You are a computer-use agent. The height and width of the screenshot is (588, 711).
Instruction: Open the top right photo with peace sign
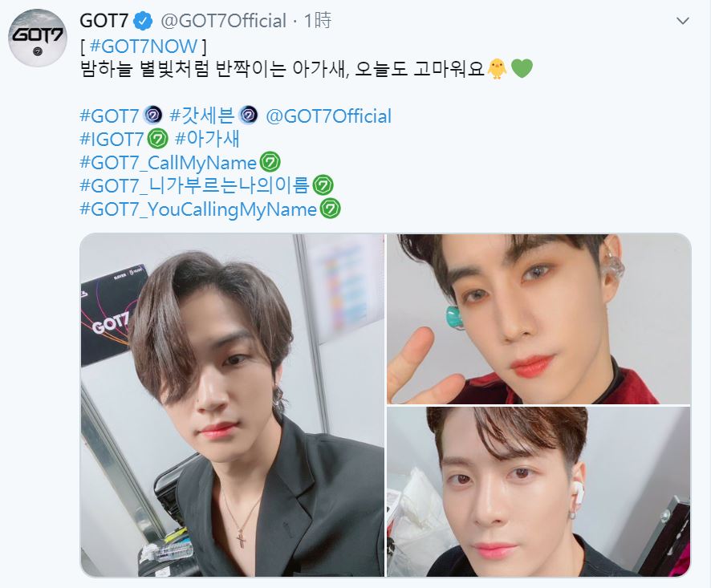pyautogui.click(x=538, y=318)
